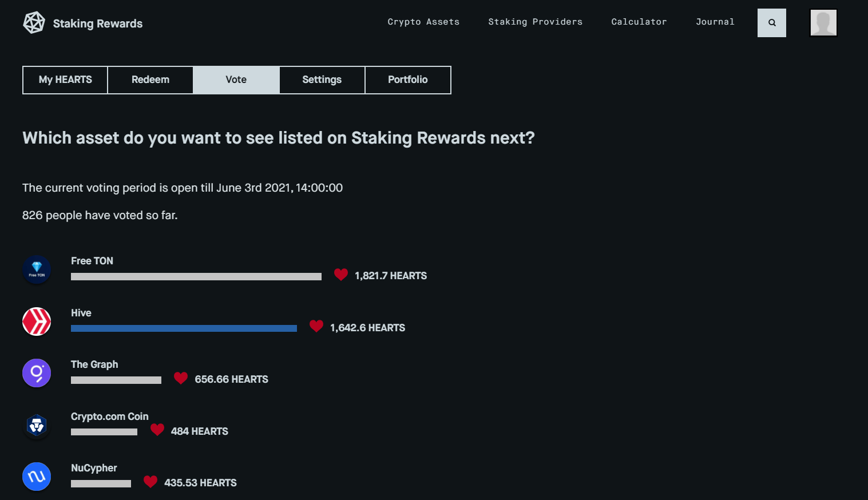This screenshot has width=868, height=500.
Task: Open the Staking Providers page
Action: pyautogui.click(x=536, y=22)
